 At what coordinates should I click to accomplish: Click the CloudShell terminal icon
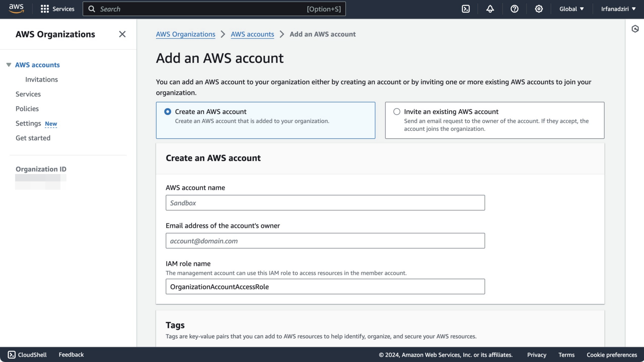click(466, 9)
